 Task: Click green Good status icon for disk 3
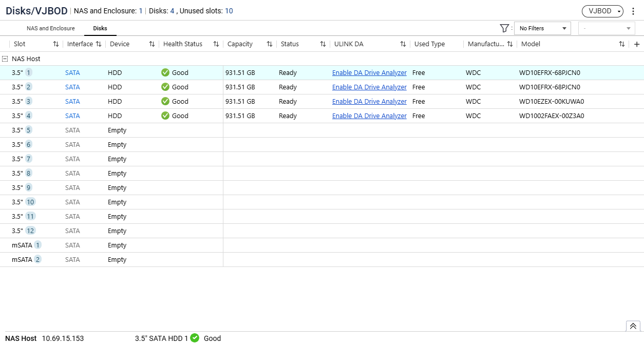pos(165,102)
